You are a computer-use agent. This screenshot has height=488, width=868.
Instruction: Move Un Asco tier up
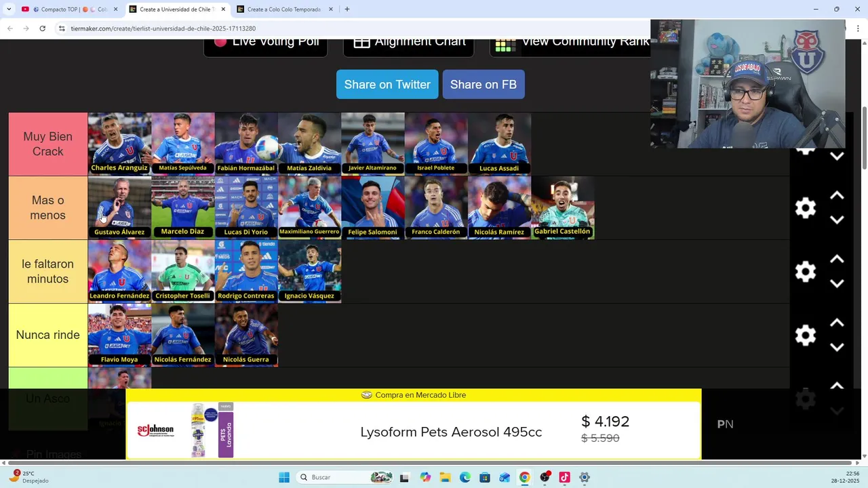837,386
